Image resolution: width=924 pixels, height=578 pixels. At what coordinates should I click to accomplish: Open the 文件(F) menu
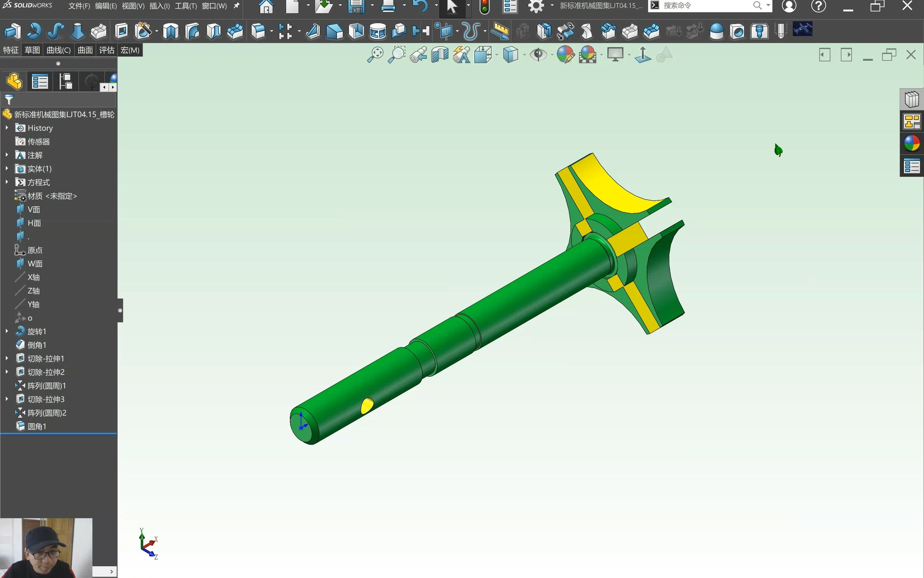[x=79, y=6]
